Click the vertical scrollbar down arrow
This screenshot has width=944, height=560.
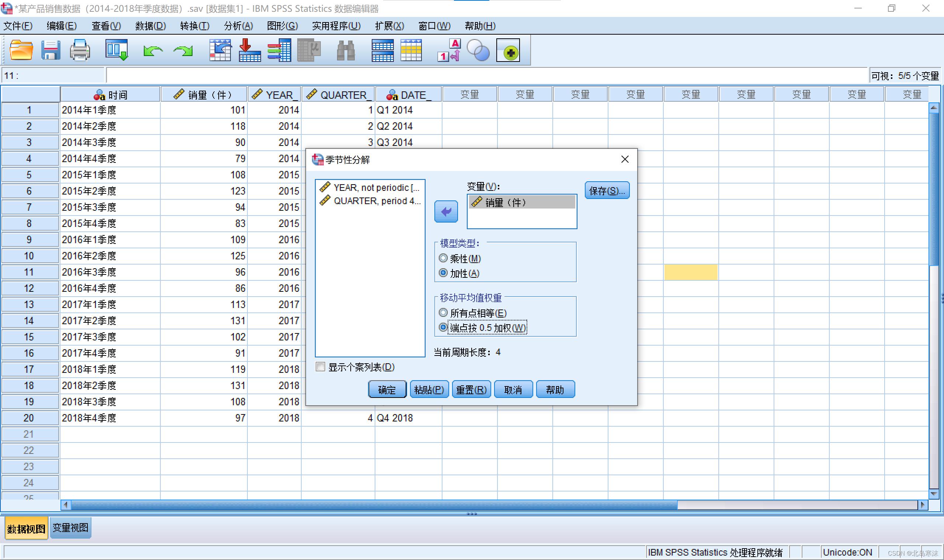coord(933,493)
